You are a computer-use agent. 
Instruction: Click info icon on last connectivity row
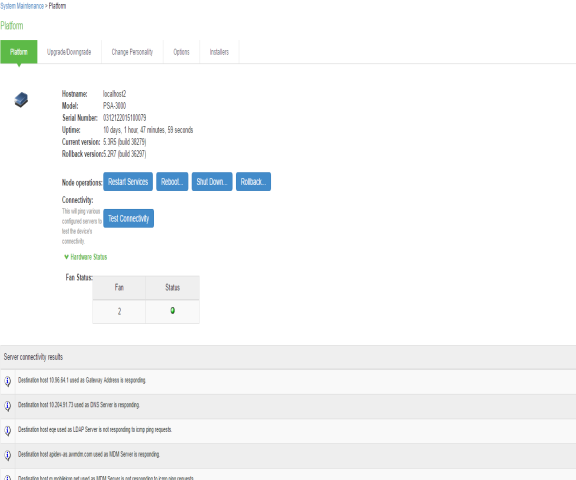(7, 477)
